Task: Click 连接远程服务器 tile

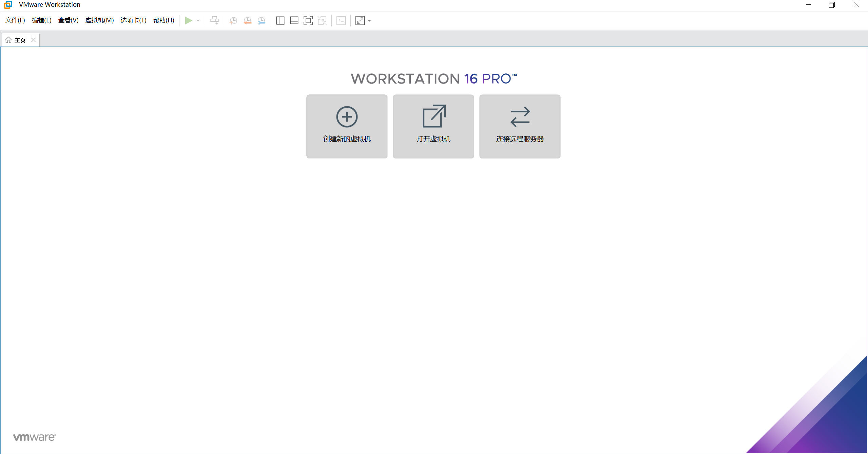Action: (520, 126)
